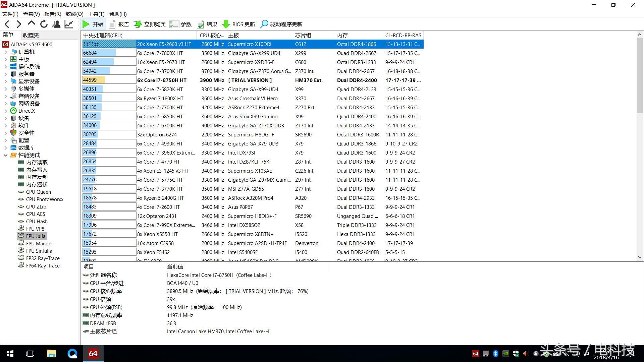
Task: Click the graph chart toolbar icon
Action: coord(69,24)
